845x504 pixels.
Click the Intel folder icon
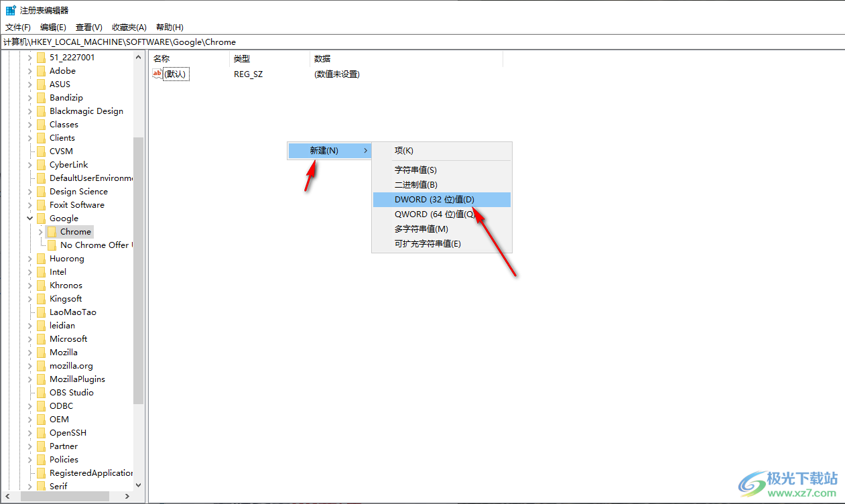coord(42,272)
